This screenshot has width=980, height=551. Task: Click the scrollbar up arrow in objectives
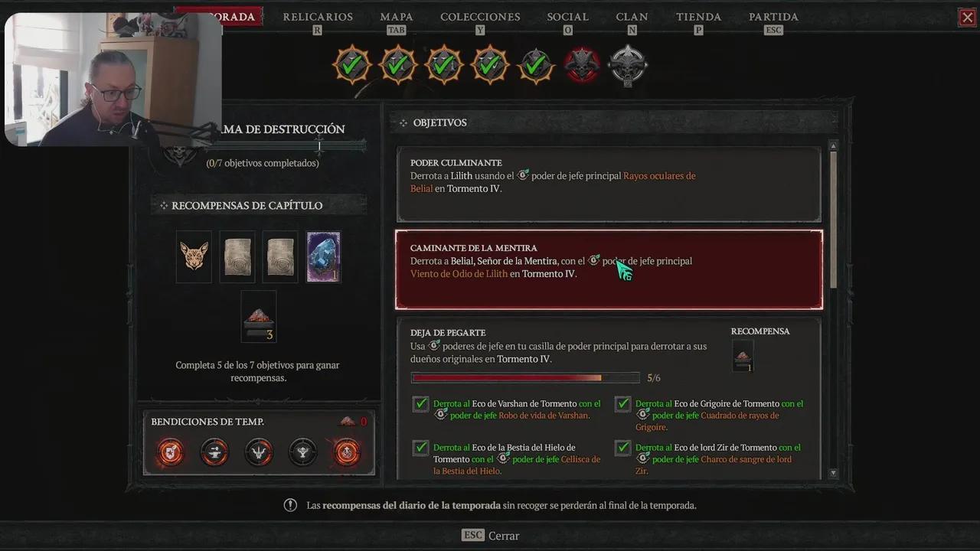point(833,145)
